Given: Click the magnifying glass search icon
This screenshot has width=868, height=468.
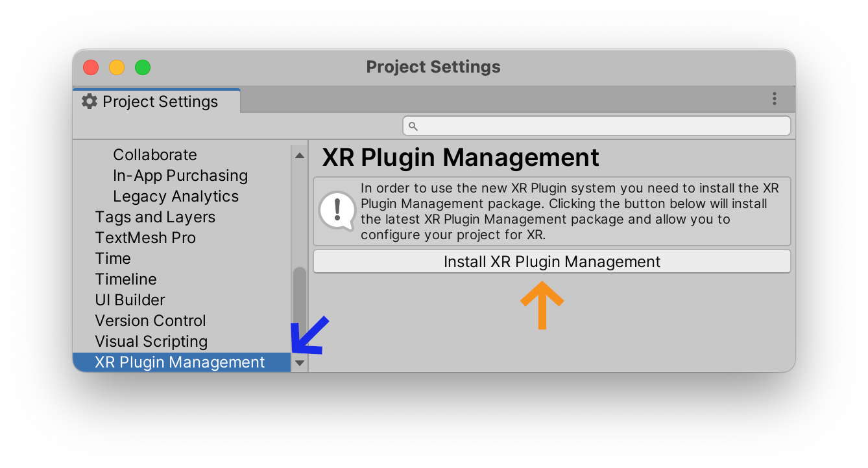Looking at the screenshot, I should click(x=413, y=126).
